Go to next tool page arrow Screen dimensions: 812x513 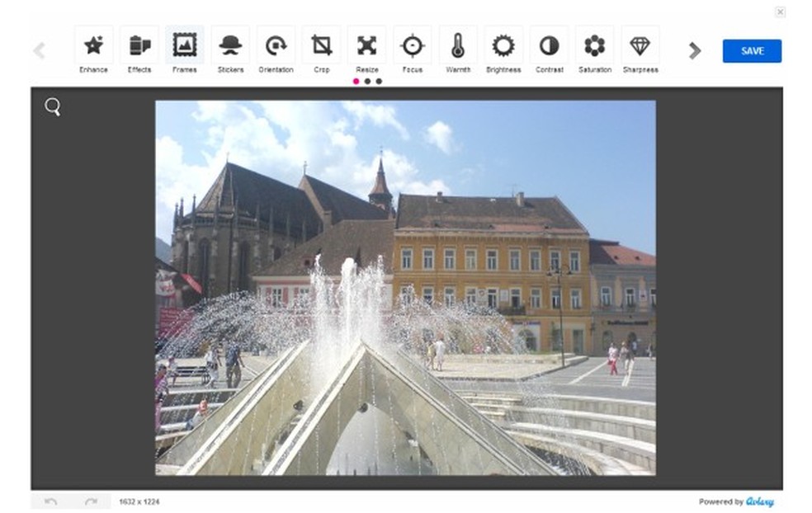(695, 51)
